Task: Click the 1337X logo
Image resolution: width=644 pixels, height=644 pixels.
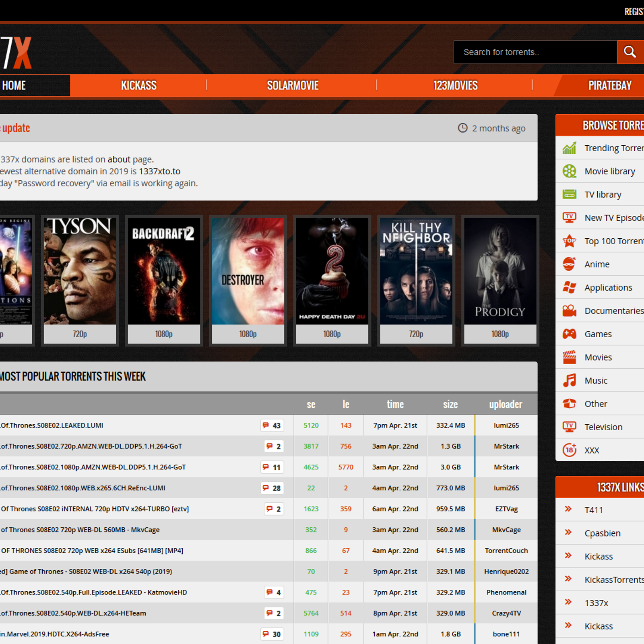Action: point(16,53)
